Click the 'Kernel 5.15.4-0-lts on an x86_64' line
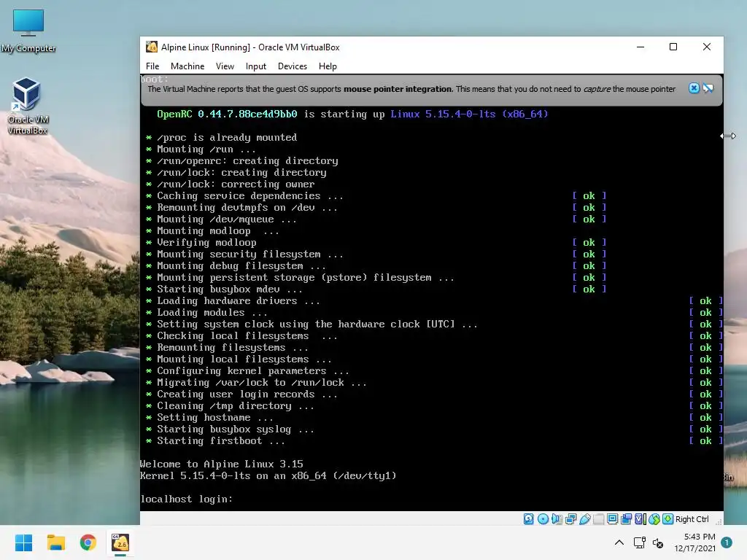The image size is (747, 560). tap(268, 475)
